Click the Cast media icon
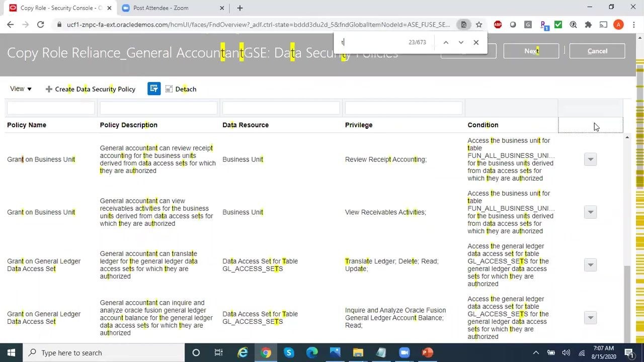 pos(603,25)
